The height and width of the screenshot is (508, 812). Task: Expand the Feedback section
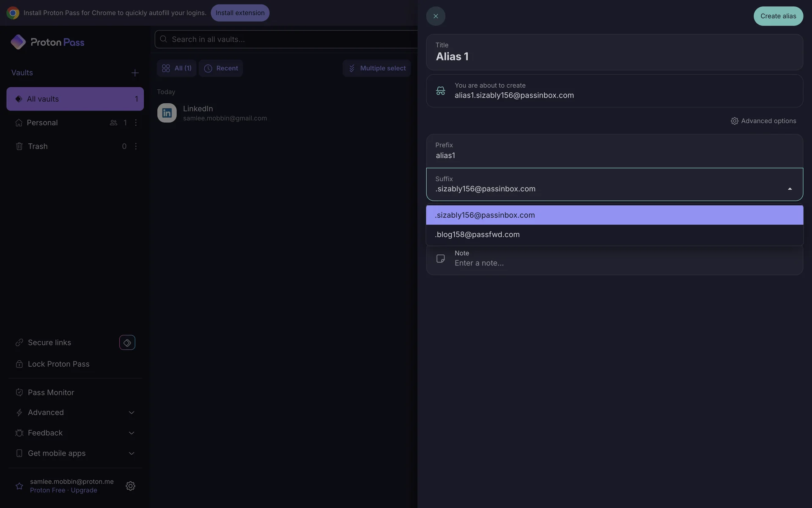click(x=131, y=433)
